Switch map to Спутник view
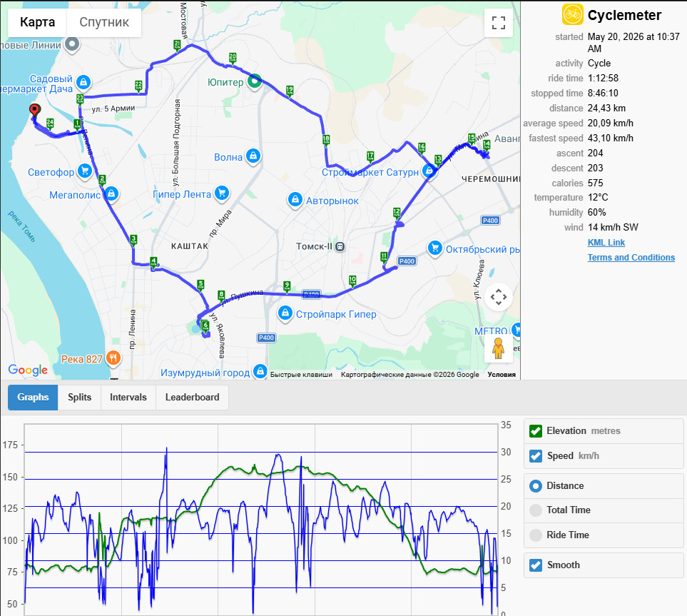Screen dimensions: 687x616 104,22
